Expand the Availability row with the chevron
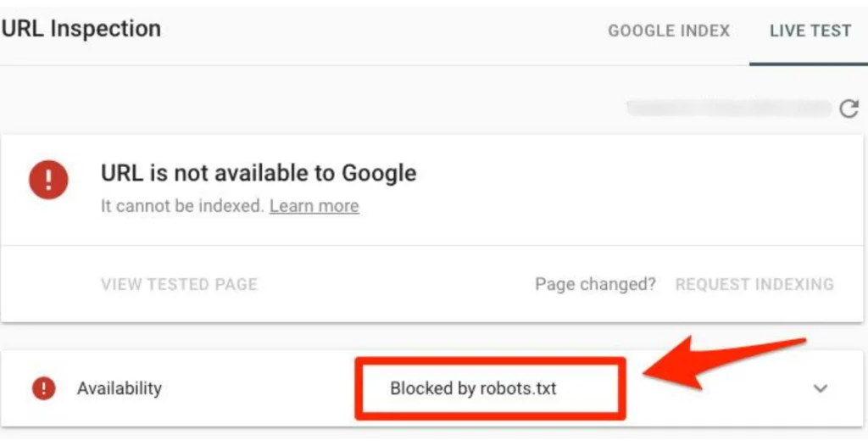The width and height of the screenshot is (868, 446). click(821, 388)
